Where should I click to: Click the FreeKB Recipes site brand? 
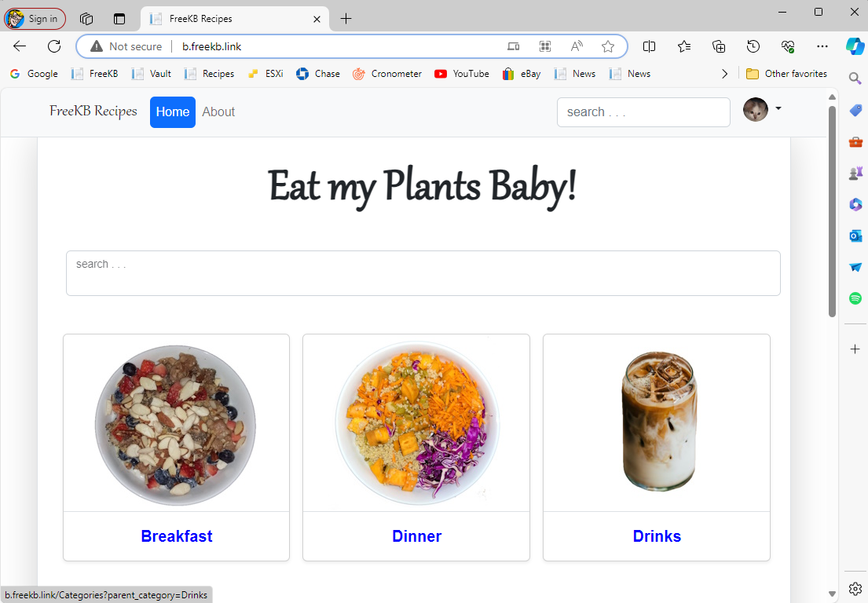pyautogui.click(x=93, y=111)
